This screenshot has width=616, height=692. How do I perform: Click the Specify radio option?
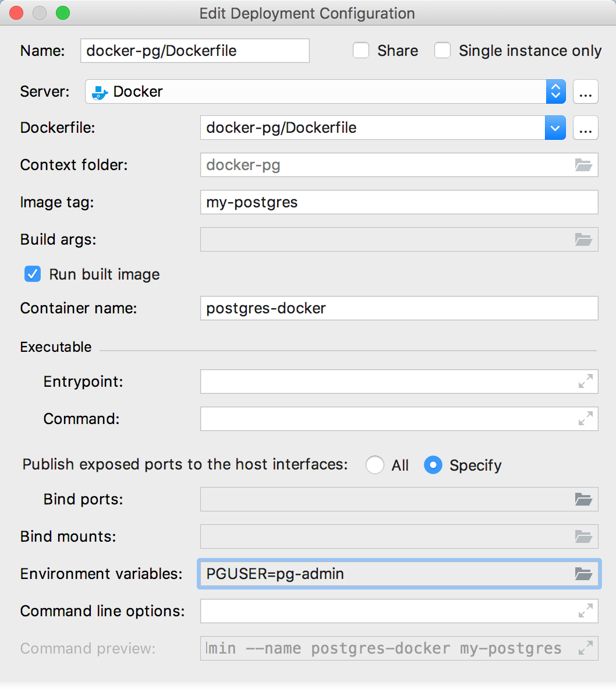tap(433, 465)
